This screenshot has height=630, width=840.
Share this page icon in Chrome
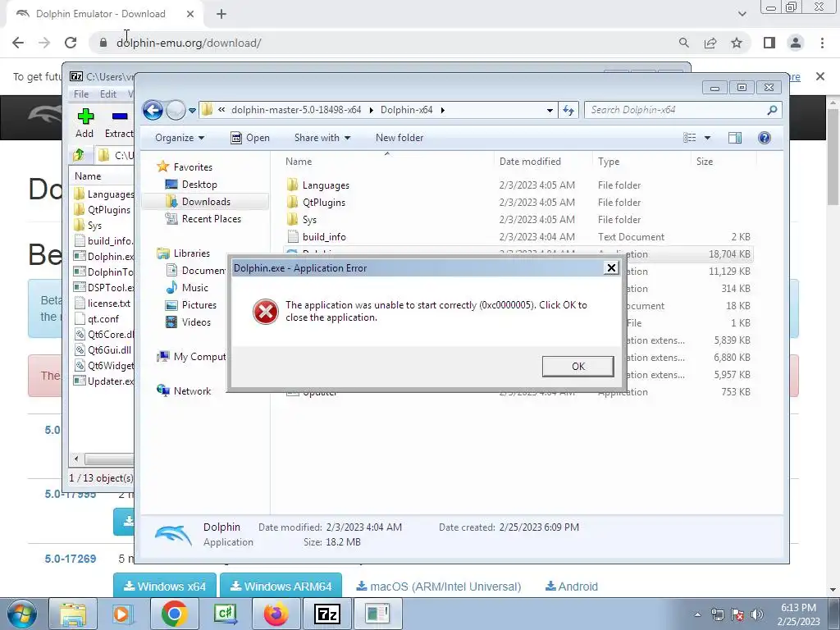(710, 43)
